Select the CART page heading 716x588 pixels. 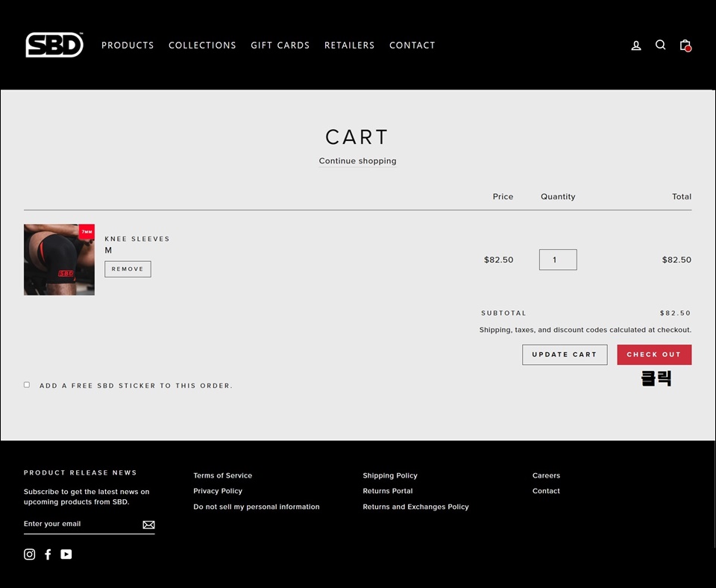[x=357, y=137]
